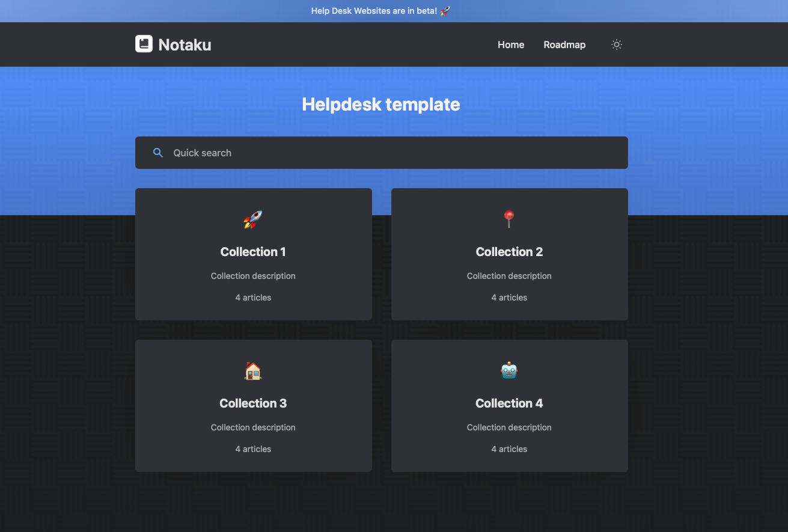Click the red pin emoji on Collection 2

click(509, 218)
